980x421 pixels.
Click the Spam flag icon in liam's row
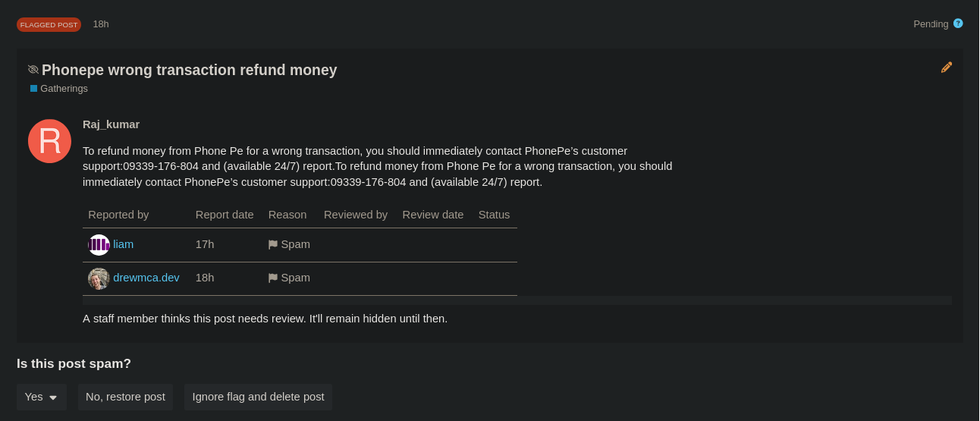(x=273, y=245)
